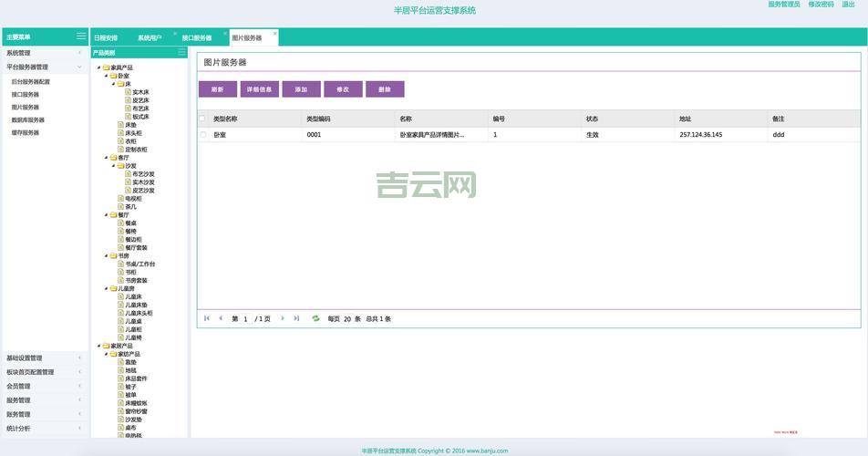868x456 pixels.
Task: Check the 卧室 row checkbox
Action: [x=202, y=134]
